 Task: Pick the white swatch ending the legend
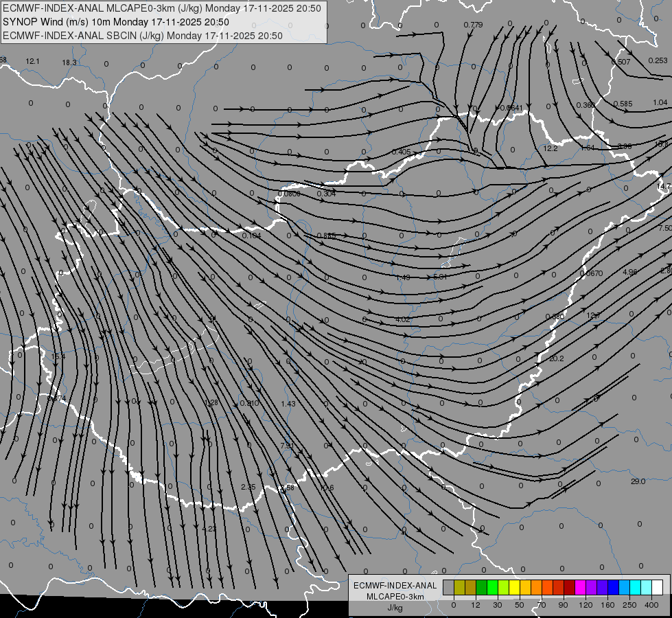[658, 587]
